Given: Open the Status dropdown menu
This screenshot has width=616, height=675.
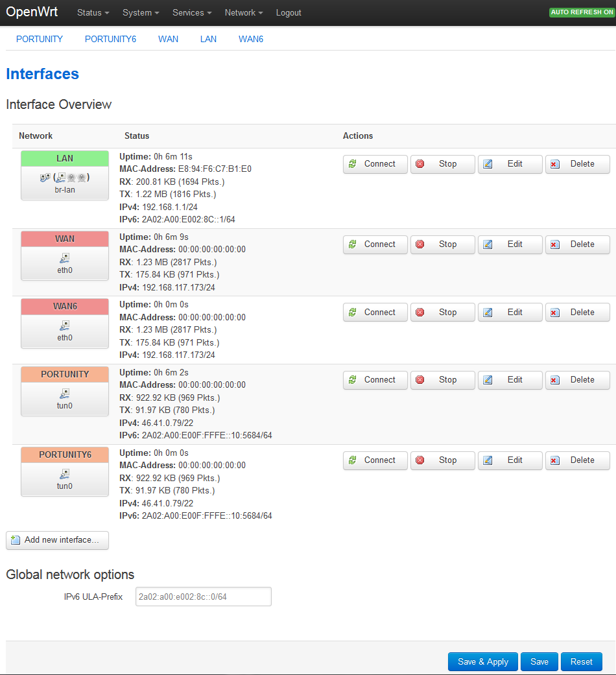Looking at the screenshot, I should click(93, 13).
